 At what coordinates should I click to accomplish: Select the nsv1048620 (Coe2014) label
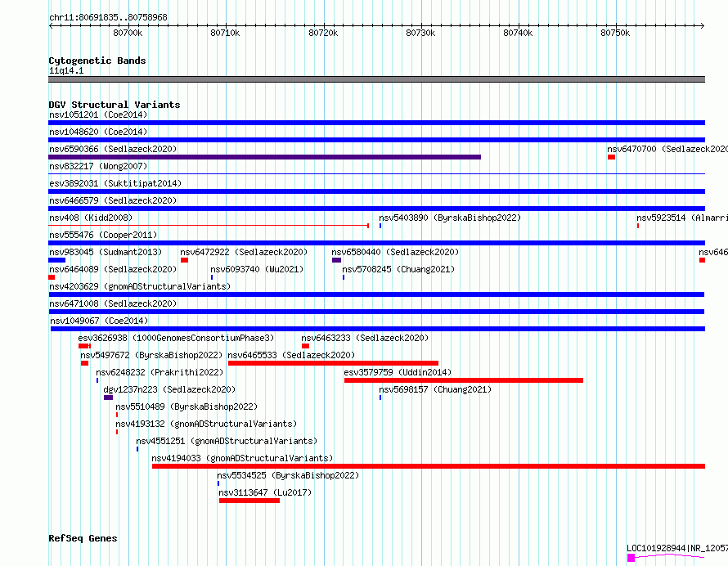(x=98, y=132)
